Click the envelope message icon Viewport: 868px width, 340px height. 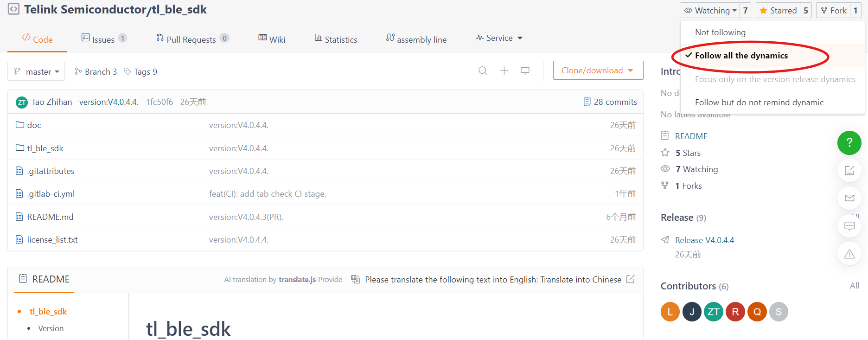[x=849, y=198]
